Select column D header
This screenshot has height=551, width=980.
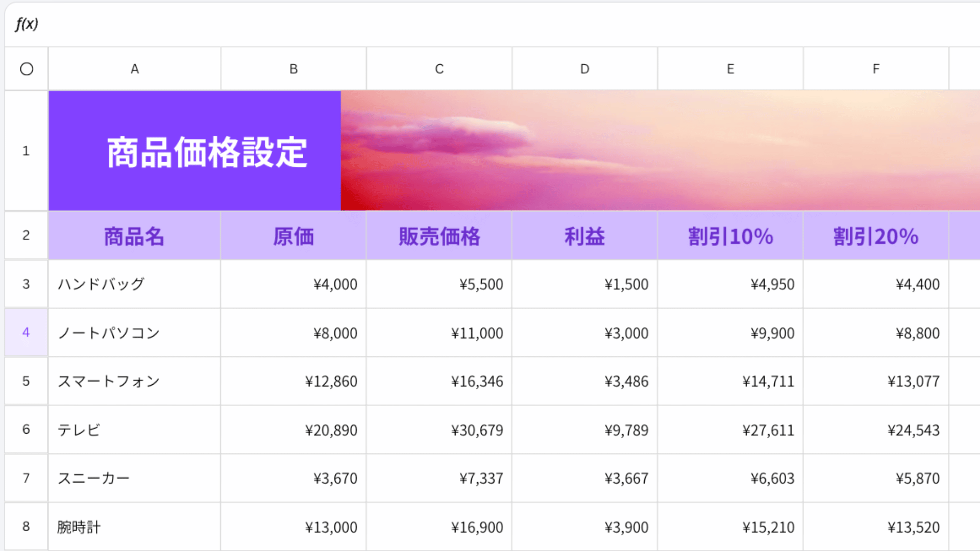(585, 69)
